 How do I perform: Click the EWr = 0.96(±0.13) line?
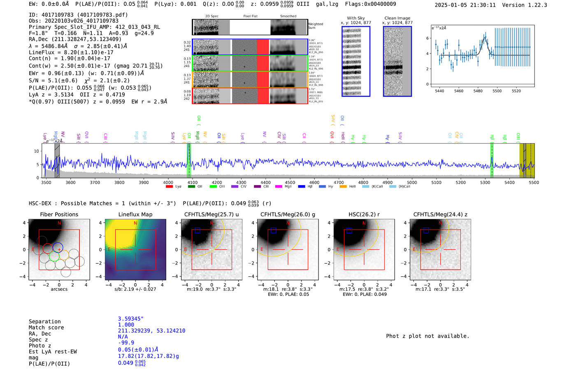click(x=86, y=73)
